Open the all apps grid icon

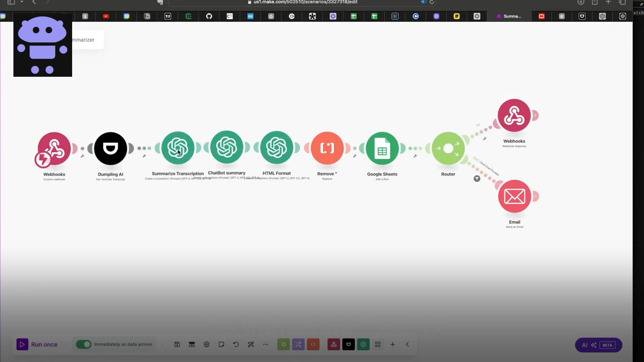(x=378, y=344)
